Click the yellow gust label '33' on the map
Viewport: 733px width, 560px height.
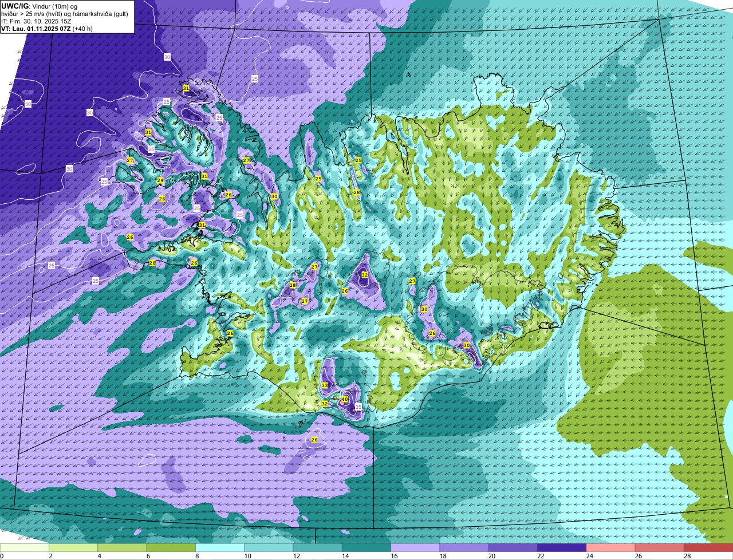[325, 385]
